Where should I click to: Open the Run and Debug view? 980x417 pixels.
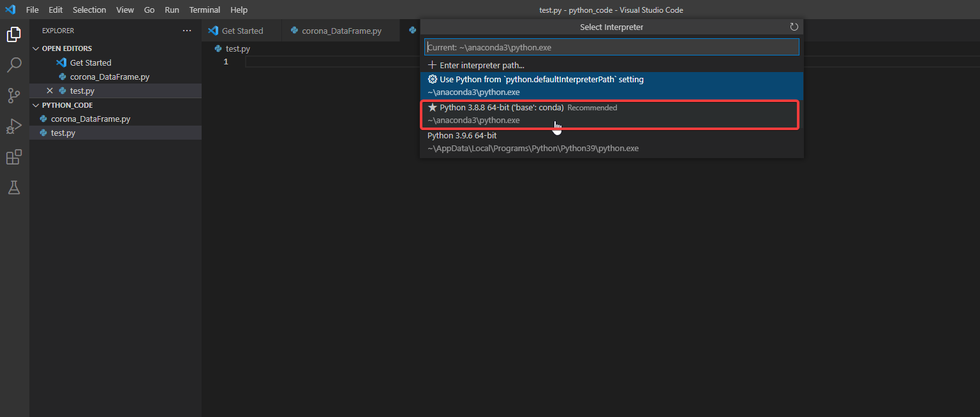14,126
